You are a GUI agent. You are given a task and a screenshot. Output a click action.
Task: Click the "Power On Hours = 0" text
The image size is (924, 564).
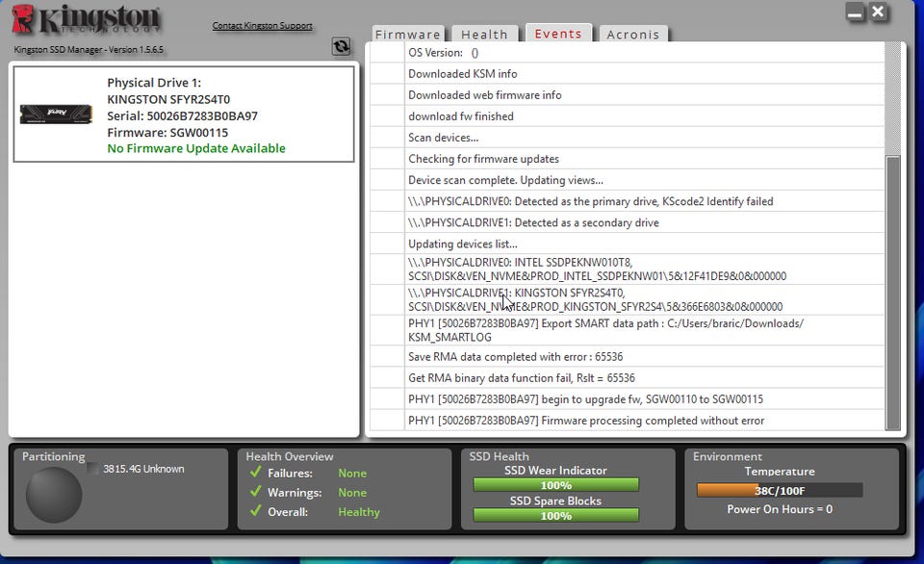[x=780, y=508]
